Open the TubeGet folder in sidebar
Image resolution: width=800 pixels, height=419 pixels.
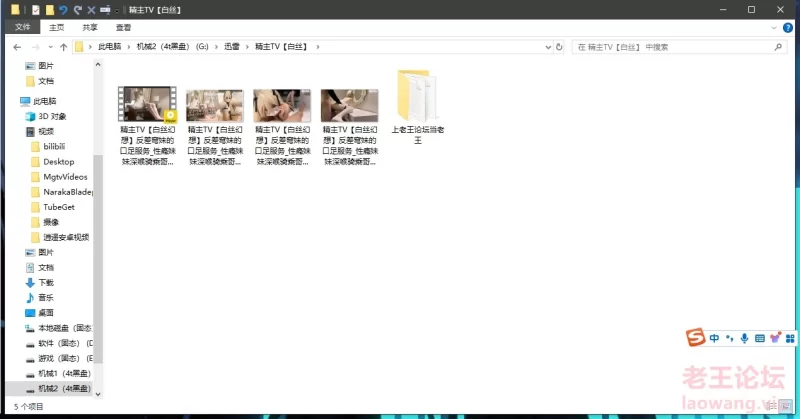(x=52, y=207)
